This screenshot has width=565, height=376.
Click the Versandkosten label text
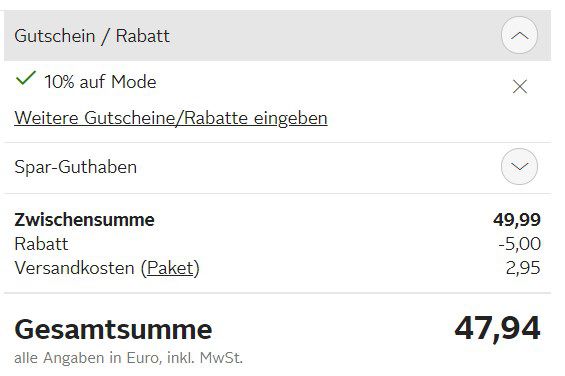74,268
